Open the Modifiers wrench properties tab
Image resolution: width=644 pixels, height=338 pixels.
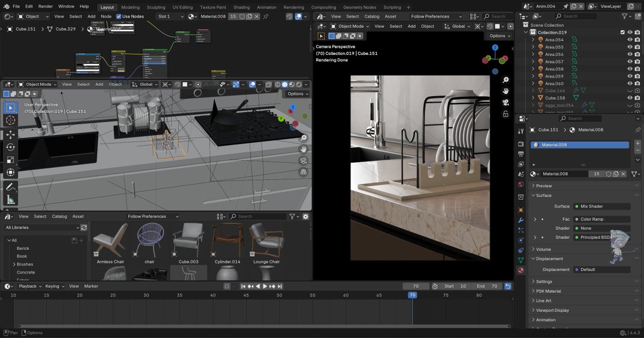point(521,220)
